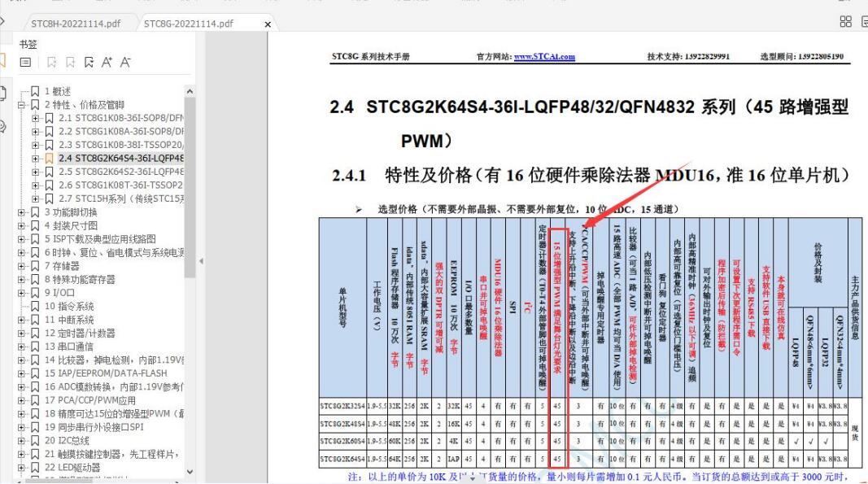Open bookmark '15 IAP/EEPROM/DATA-FLASH'
This screenshot has height=484, width=868.
point(106,373)
